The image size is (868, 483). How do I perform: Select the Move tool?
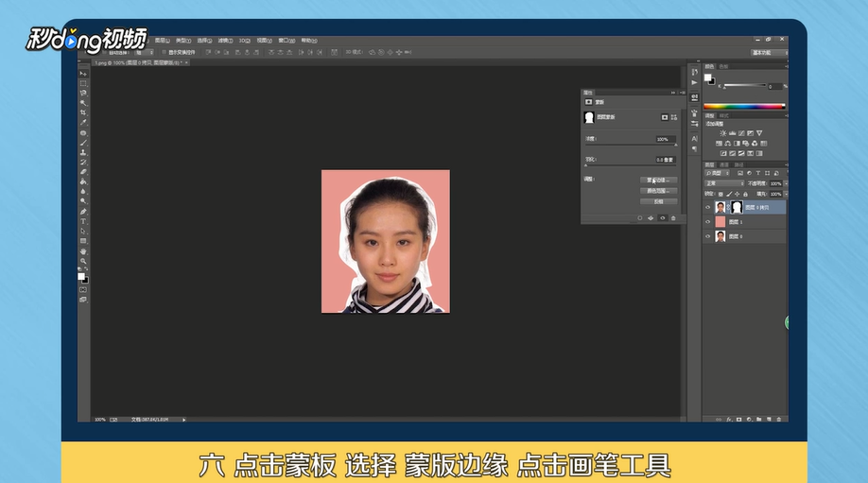pos(83,74)
